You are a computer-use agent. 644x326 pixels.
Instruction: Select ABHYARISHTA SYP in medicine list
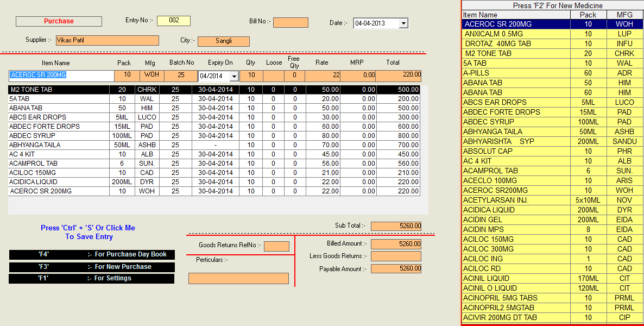click(x=553, y=142)
